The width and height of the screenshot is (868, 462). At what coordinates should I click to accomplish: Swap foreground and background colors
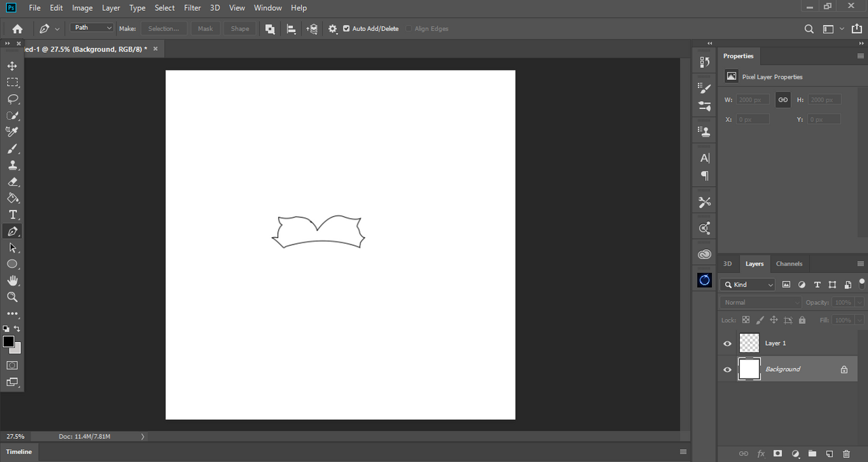click(x=17, y=329)
